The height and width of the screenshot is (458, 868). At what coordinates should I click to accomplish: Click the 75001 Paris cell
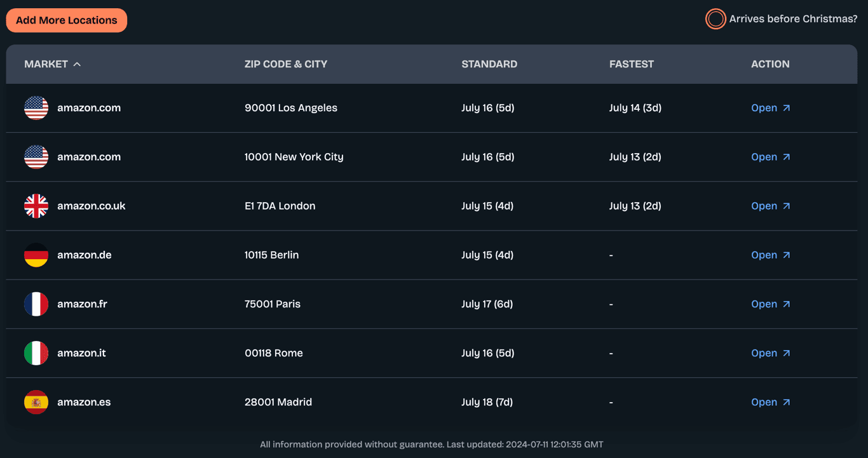click(x=273, y=304)
